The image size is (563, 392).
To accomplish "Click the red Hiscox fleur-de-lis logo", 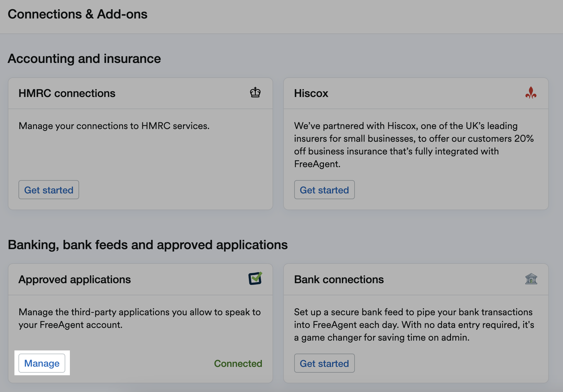I will click(531, 93).
